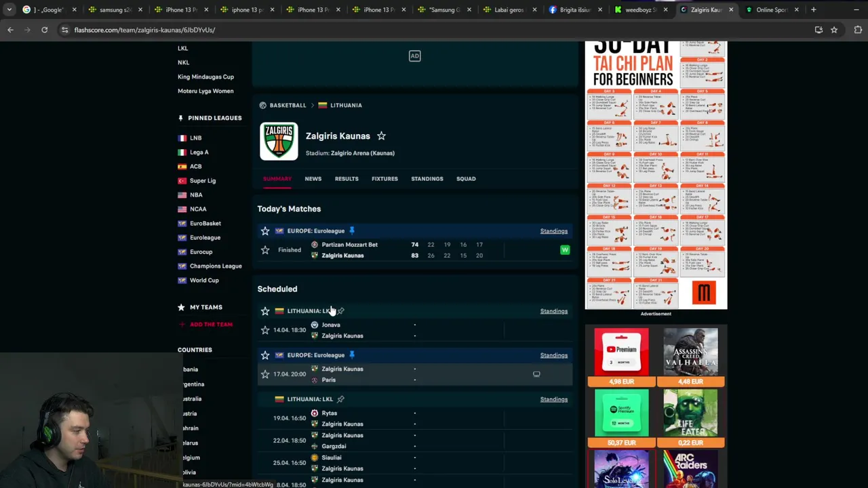The image size is (868, 488).
Task: Open the Standings tab
Action: (427, 179)
